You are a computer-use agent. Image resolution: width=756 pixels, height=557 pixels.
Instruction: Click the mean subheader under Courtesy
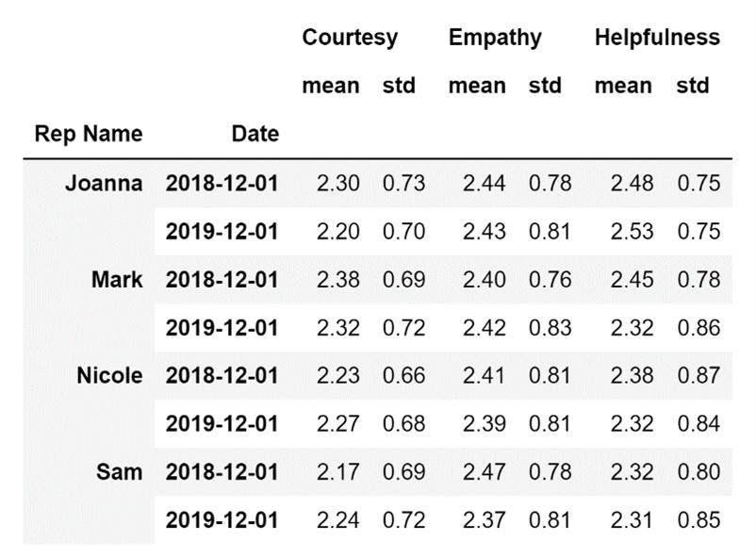click(x=330, y=86)
